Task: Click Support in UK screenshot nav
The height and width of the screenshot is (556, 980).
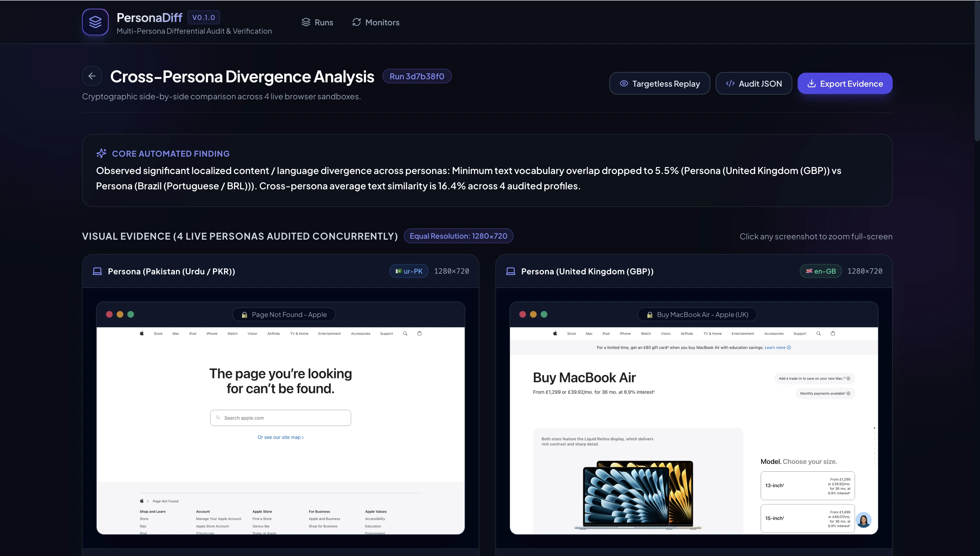Action: click(x=800, y=334)
